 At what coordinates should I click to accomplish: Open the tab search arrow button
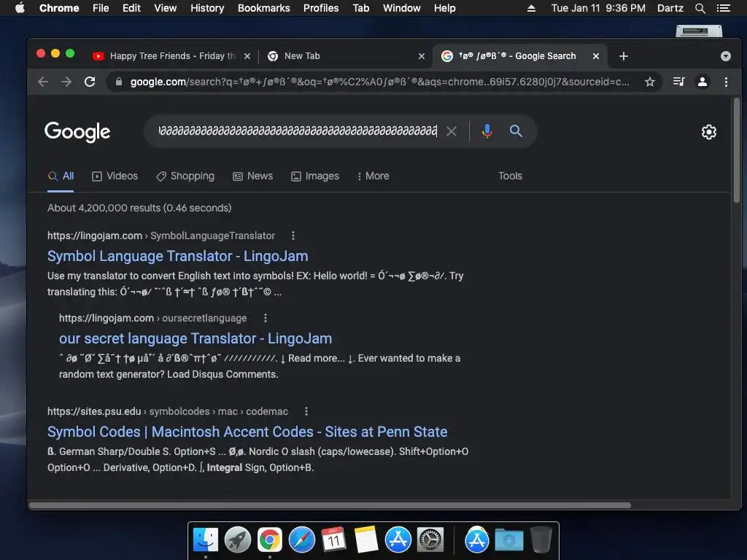[726, 56]
